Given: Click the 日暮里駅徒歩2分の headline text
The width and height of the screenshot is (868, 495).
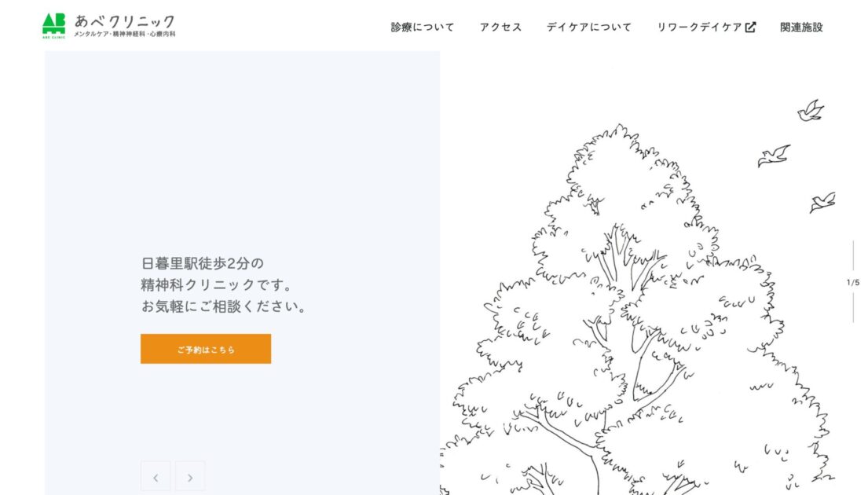Looking at the screenshot, I should (203, 263).
